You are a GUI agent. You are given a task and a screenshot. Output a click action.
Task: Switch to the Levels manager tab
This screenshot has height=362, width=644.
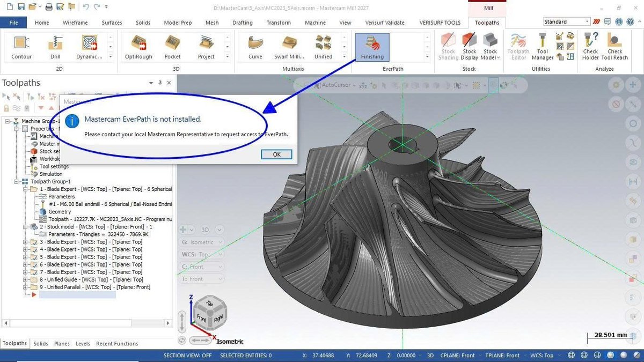[83, 343]
